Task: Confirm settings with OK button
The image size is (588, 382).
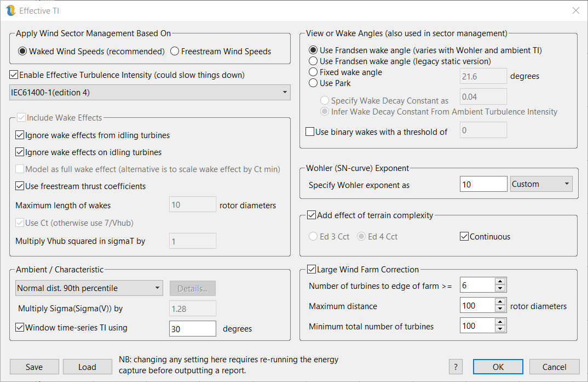Action: coord(498,367)
